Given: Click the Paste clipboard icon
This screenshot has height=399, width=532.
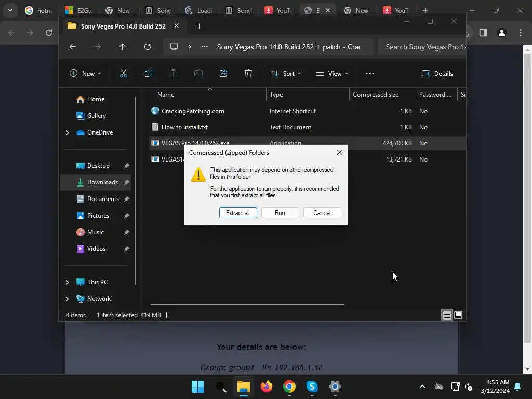Looking at the screenshot, I should click(x=174, y=73).
